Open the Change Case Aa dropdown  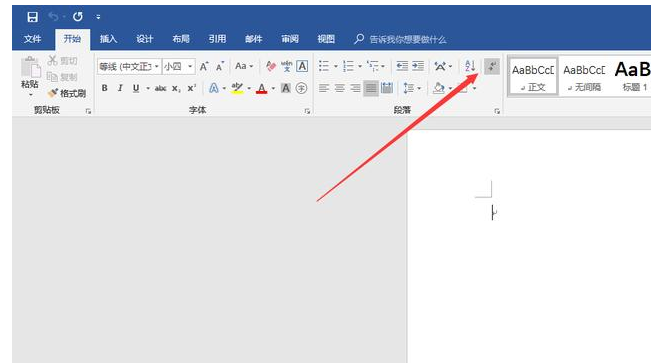tap(244, 66)
